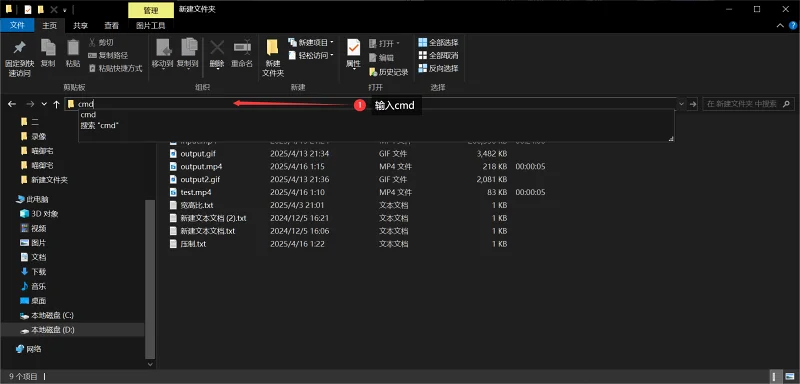Click 编辑 in the open group
This screenshot has height=384, width=800.
point(381,58)
